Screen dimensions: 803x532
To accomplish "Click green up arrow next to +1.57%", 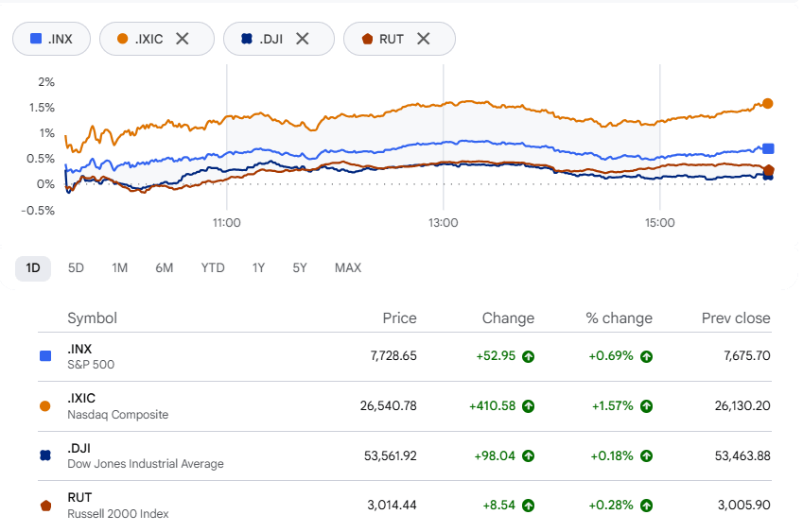I will pyautogui.click(x=646, y=406).
